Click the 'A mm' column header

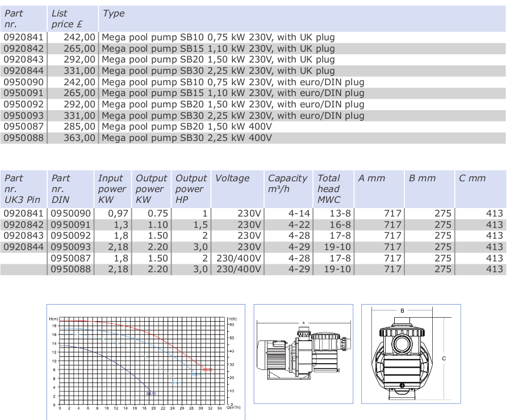[x=379, y=189]
